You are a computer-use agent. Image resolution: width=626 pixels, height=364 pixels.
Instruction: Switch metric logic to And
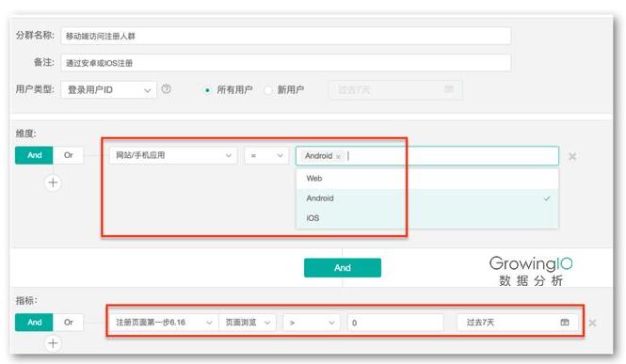[34, 322]
